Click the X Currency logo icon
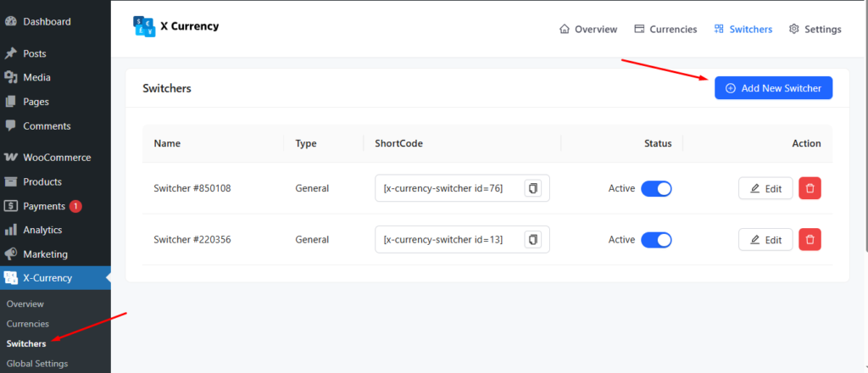Viewport: 868px width, 373px height. (x=145, y=27)
